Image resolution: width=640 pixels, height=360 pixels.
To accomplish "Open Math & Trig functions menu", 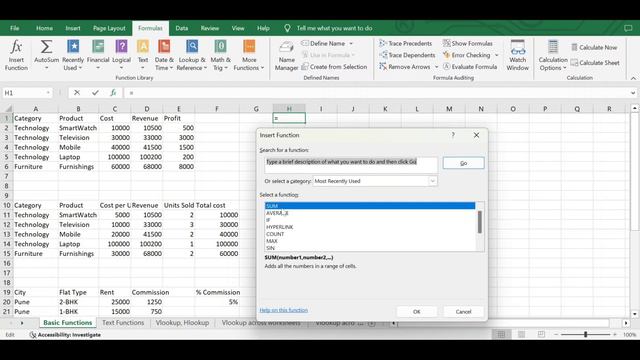I will (x=220, y=56).
